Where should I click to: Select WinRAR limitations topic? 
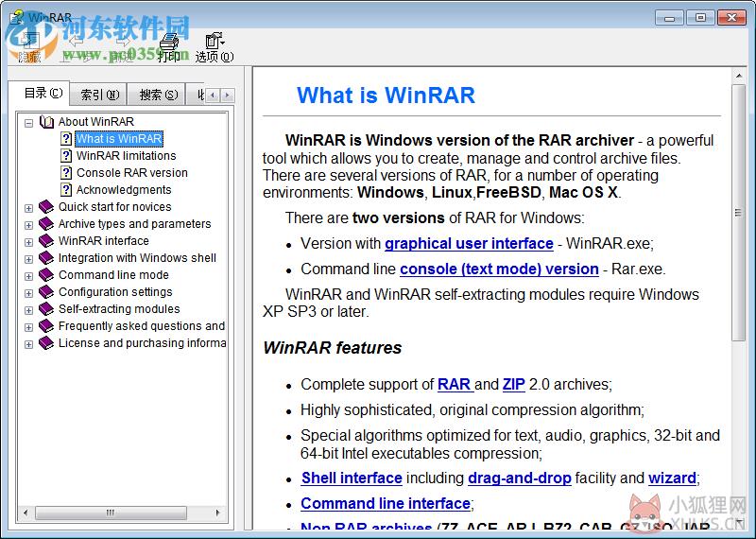coord(127,155)
